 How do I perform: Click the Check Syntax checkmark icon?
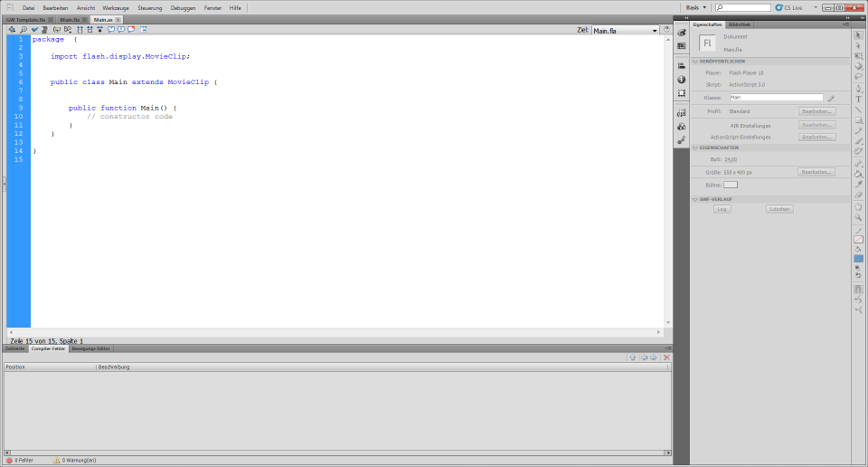(x=34, y=30)
